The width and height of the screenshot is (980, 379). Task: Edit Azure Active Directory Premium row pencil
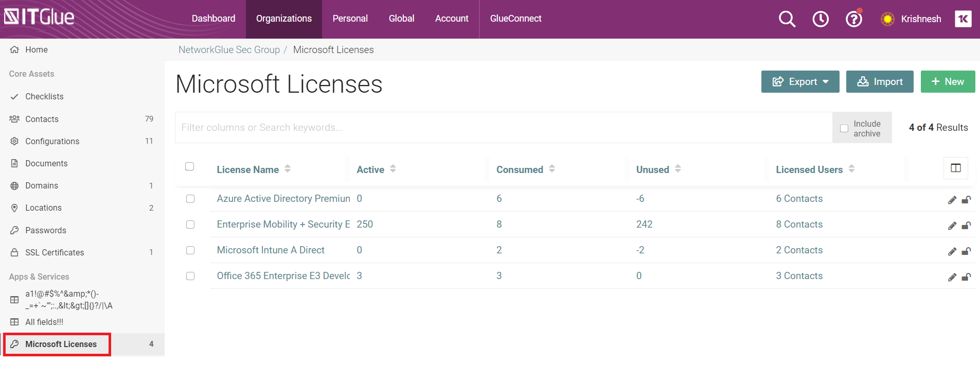click(x=952, y=200)
